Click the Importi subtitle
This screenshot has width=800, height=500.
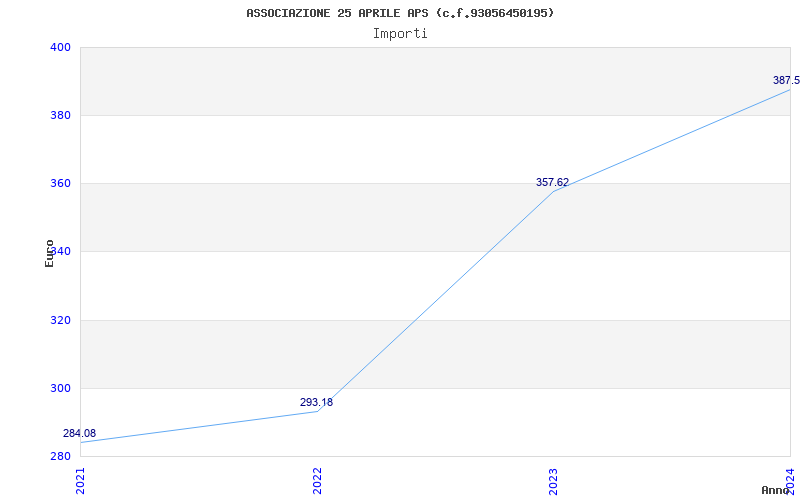point(400,33)
